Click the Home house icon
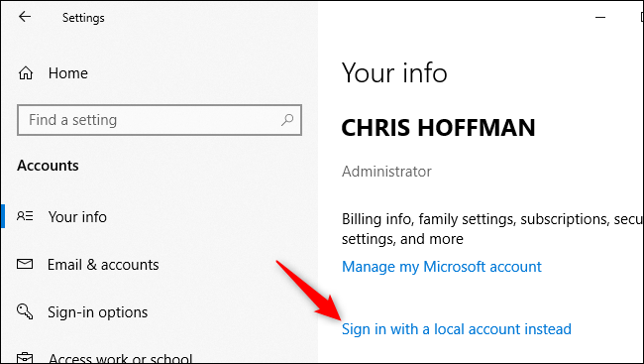The image size is (644, 364). click(26, 73)
